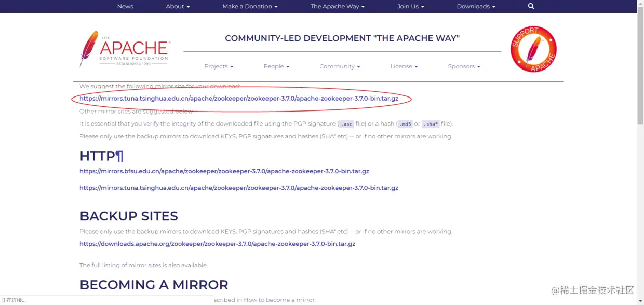Screen dimensions: 644x305
Task: Click the downloads.apache.org backup link
Action: click(x=217, y=244)
